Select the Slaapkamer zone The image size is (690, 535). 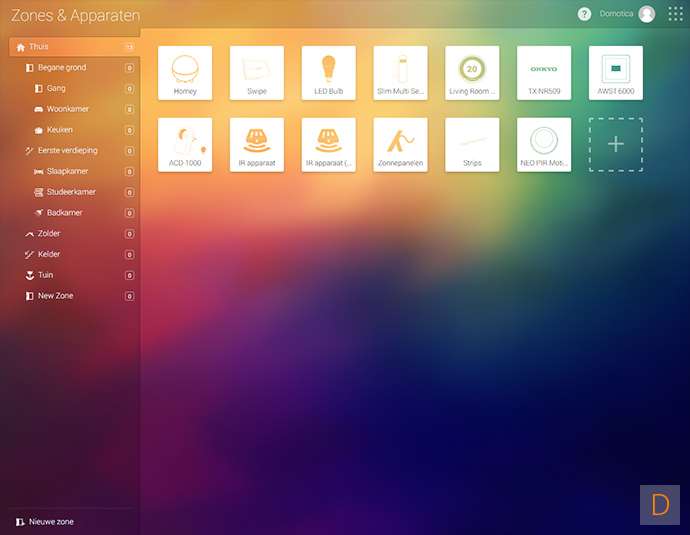84,171
